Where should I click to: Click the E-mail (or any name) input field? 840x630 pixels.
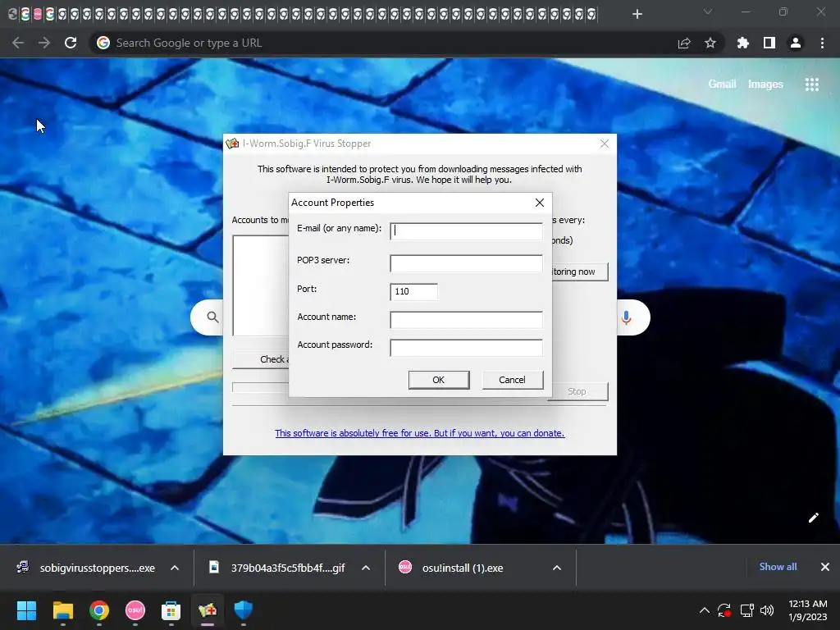466,231
